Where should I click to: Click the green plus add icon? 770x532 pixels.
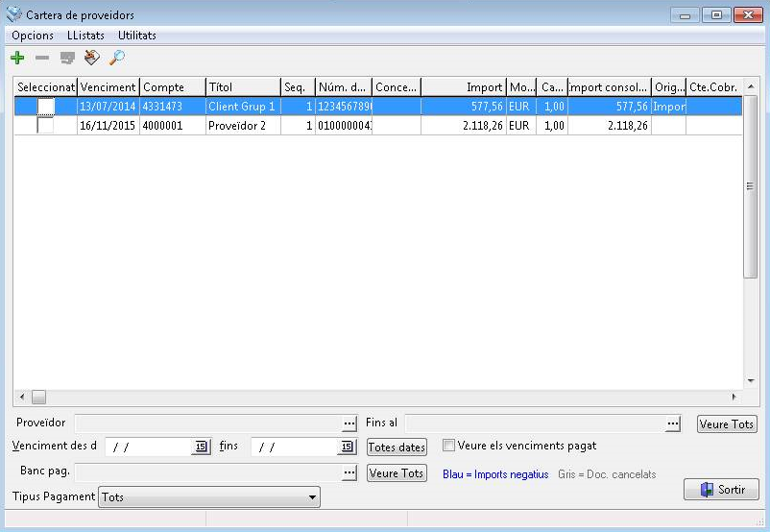17,58
